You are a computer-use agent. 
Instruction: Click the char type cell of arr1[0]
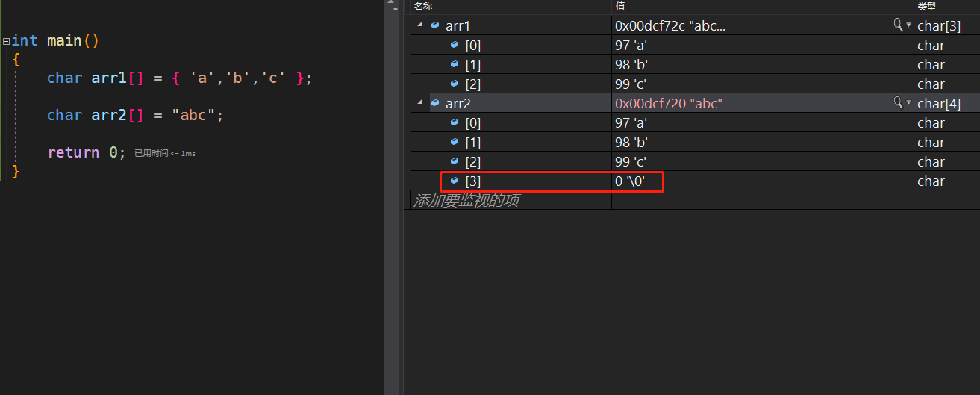[x=931, y=45]
